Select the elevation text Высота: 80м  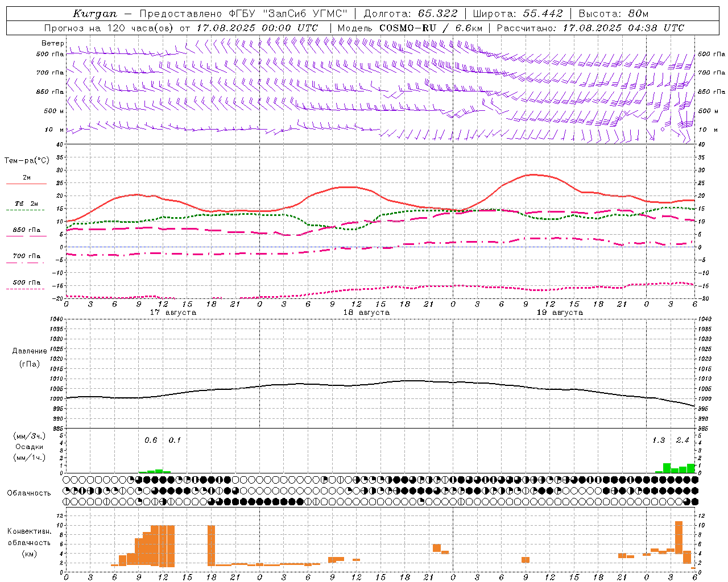pos(614,14)
